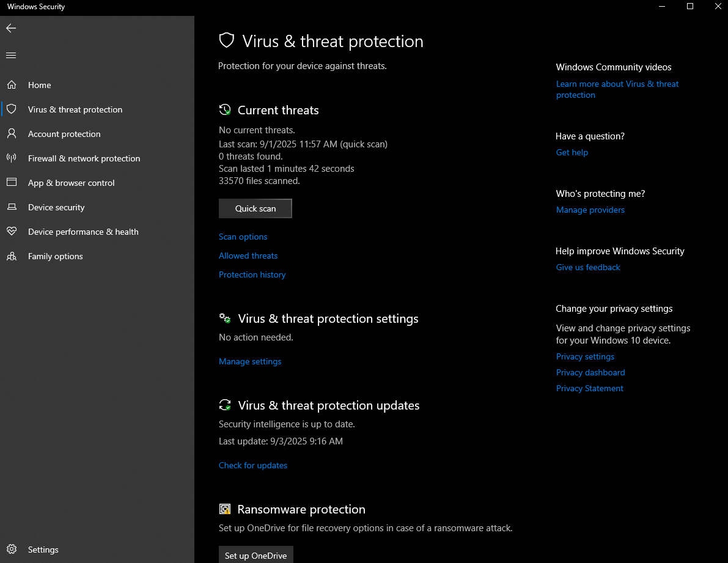The image size is (728, 563).
Task: Select the Virus & threat protection shield icon
Action: [12, 109]
